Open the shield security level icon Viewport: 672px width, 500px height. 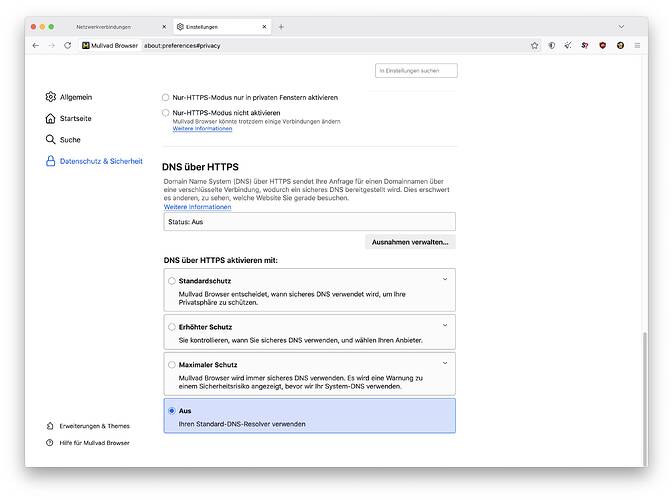pyautogui.click(x=551, y=45)
